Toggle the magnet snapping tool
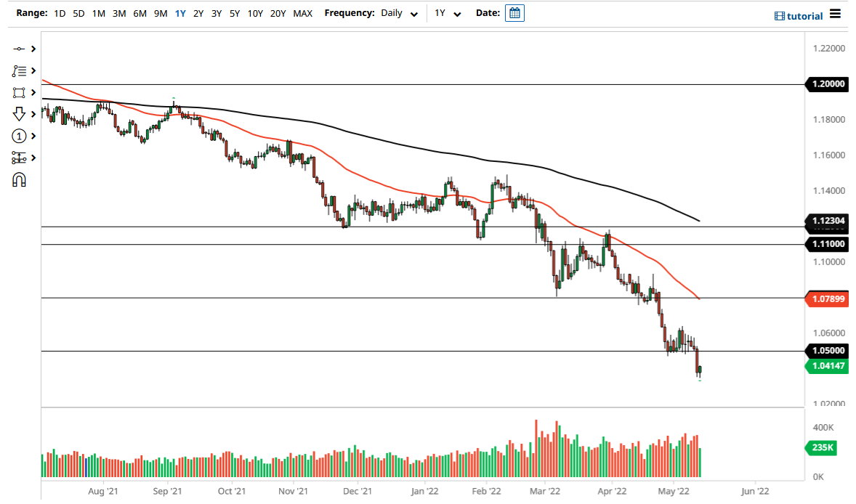The width and height of the screenshot is (856, 504). pyautogui.click(x=18, y=179)
